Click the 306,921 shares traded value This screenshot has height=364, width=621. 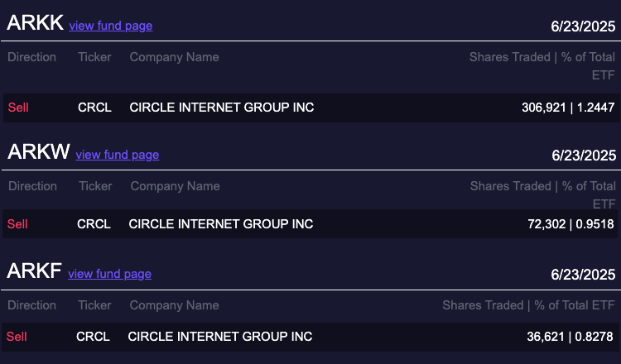coord(544,108)
